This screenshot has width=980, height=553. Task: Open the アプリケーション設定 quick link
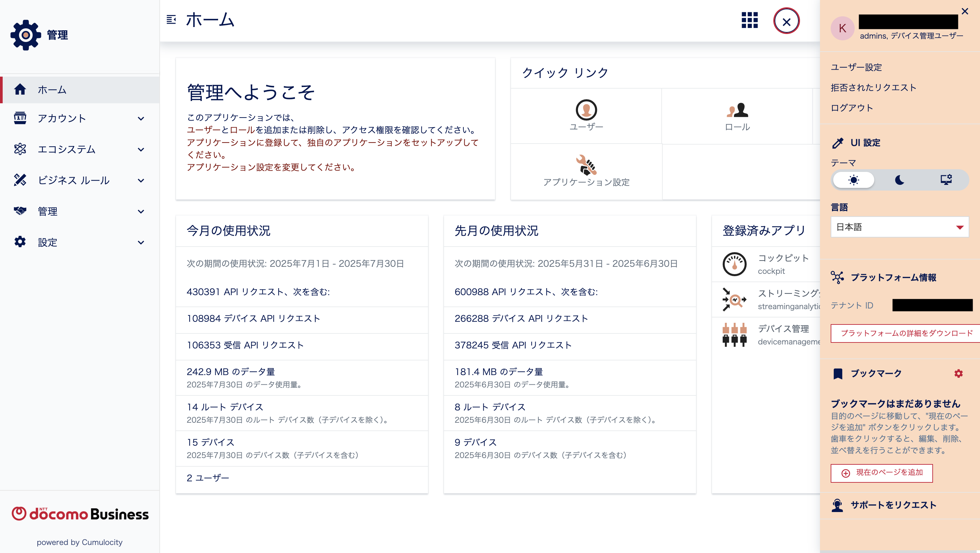tap(586, 172)
